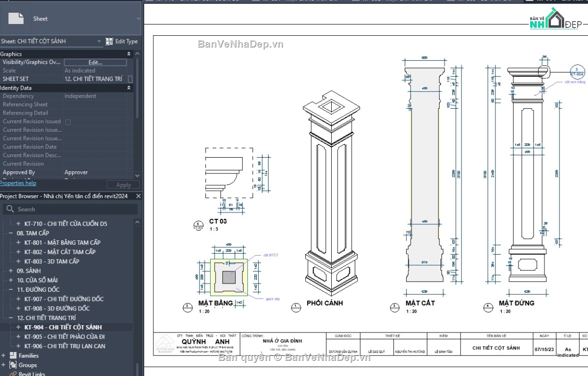This screenshot has height=376, width=588.
Task: Click the 'MẶT BẰNG' view title
Action: click(216, 303)
